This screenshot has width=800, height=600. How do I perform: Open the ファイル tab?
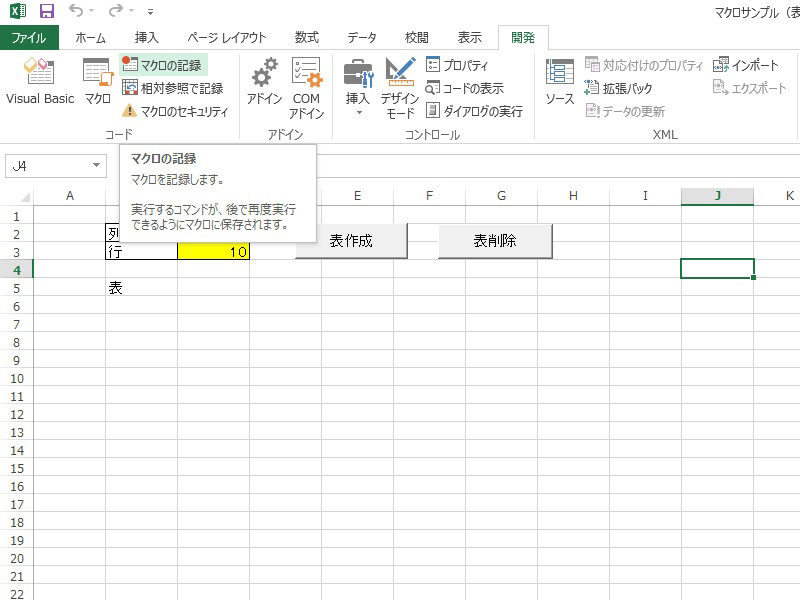pos(29,38)
